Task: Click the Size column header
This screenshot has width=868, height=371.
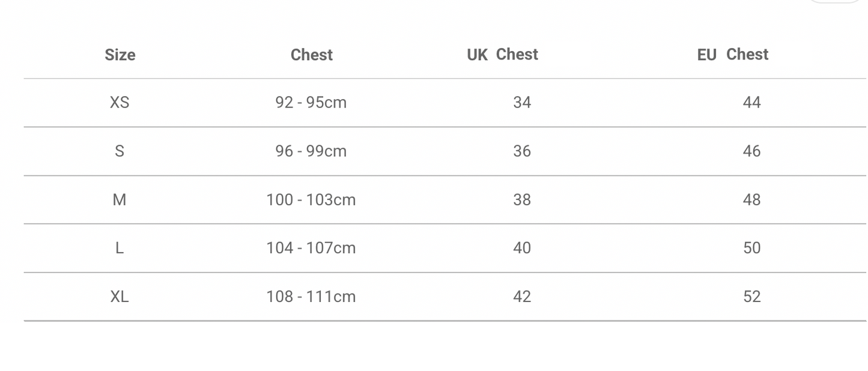Action: click(120, 55)
